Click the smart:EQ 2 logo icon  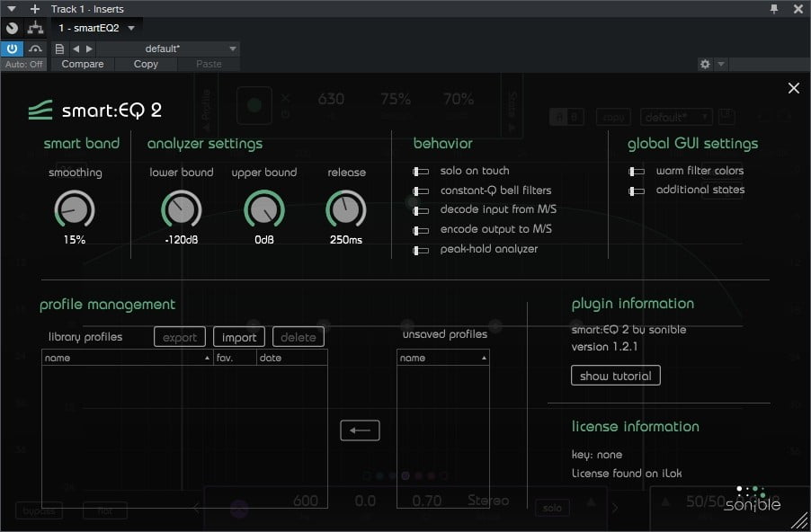(x=40, y=111)
